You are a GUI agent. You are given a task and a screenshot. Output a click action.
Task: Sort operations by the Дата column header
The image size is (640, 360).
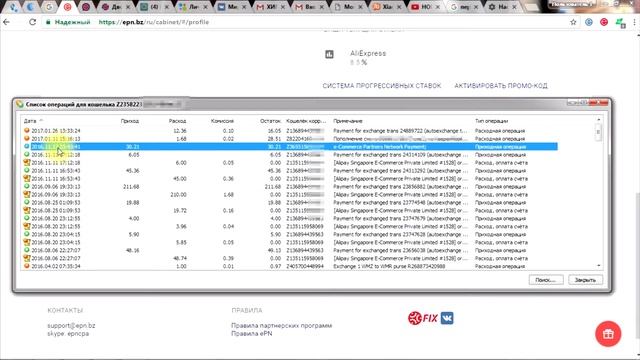(30, 121)
